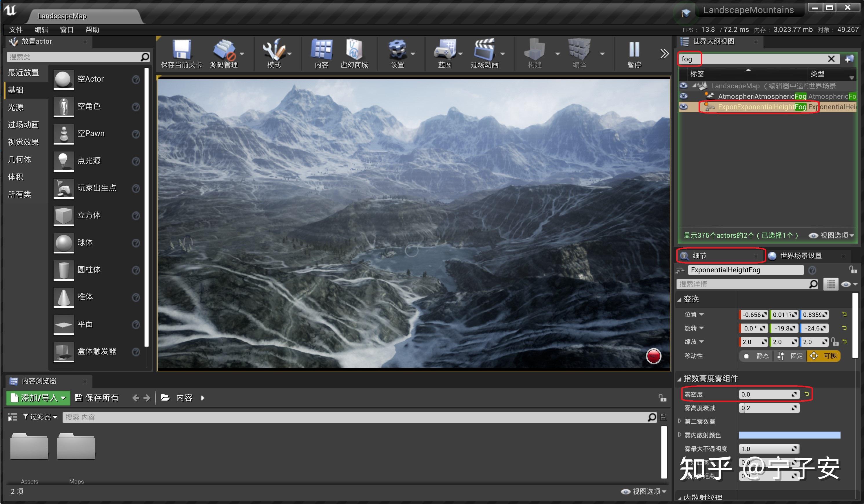
Task: Select the Sphere primitive icon
Action: pyautogui.click(x=64, y=243)
